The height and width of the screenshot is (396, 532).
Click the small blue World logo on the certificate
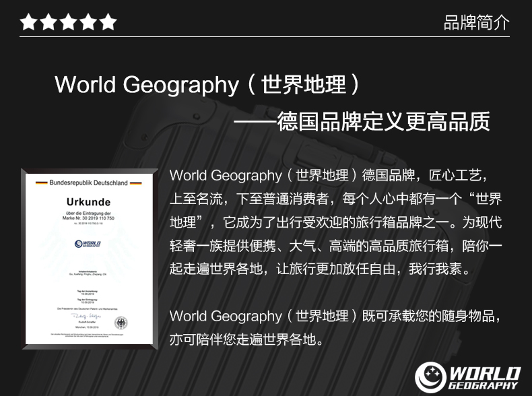tap(88, 244)
